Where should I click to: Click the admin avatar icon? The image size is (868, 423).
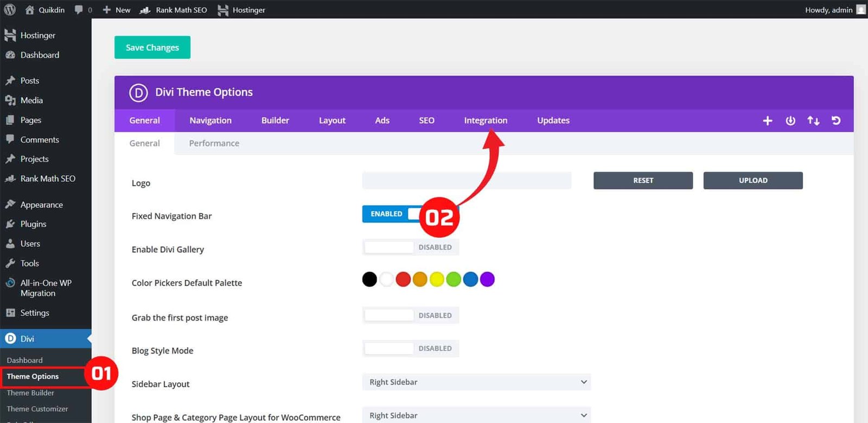(x=861, y=10)
